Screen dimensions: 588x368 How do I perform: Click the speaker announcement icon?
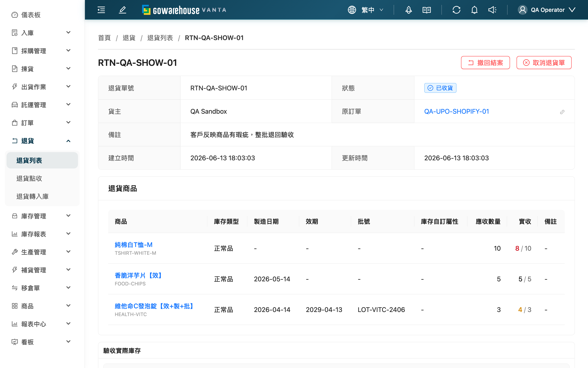pyautogui.click(x=492, y=10)
